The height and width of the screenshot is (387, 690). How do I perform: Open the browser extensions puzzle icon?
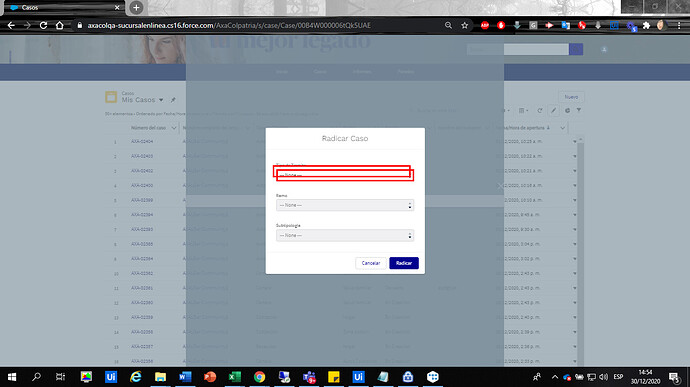(646, 26)
